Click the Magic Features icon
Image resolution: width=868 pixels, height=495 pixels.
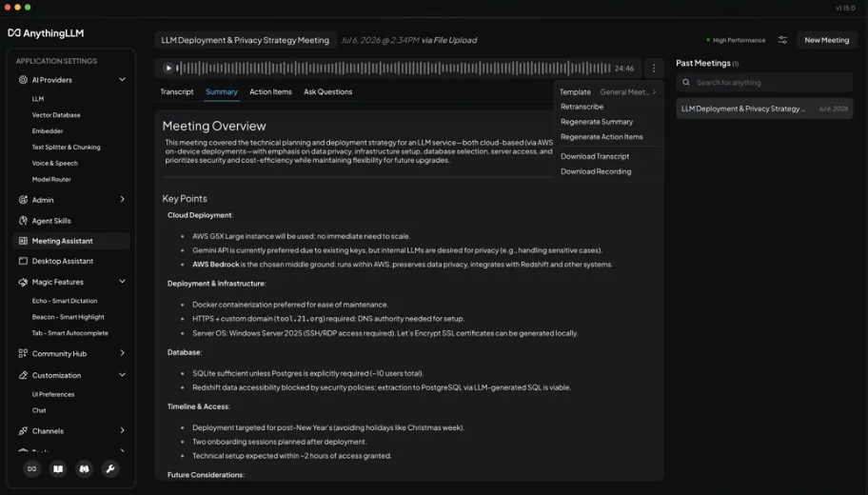click(x=23, y=282)
